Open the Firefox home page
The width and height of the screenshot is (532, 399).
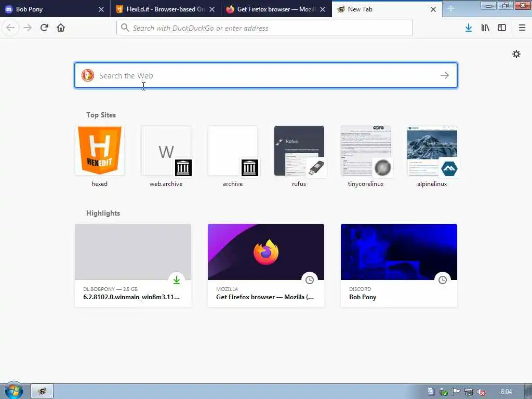[61, 28]
